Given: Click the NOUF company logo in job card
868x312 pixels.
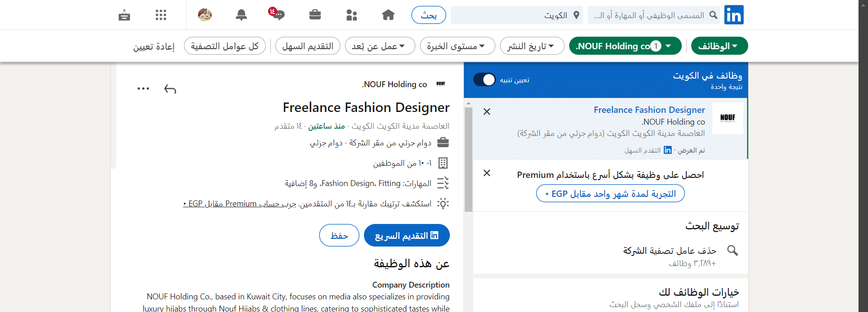Looking at the screenshot, I should (728, 118).
